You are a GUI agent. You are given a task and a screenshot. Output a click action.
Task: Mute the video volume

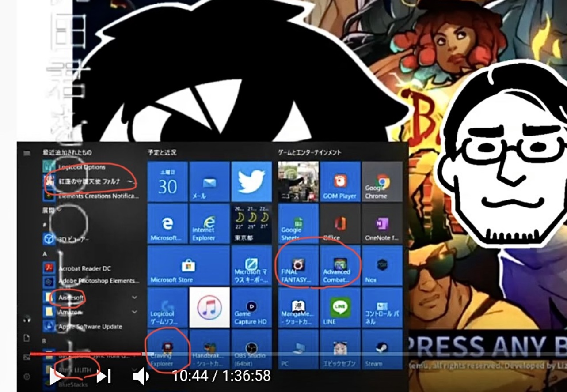coord(141,377)
